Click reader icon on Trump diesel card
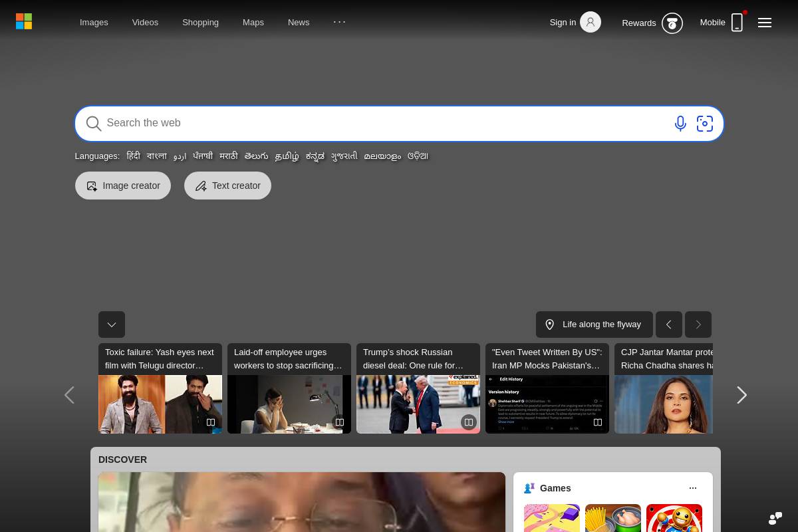This screenshot has height=532, width=798. [469, 422]
